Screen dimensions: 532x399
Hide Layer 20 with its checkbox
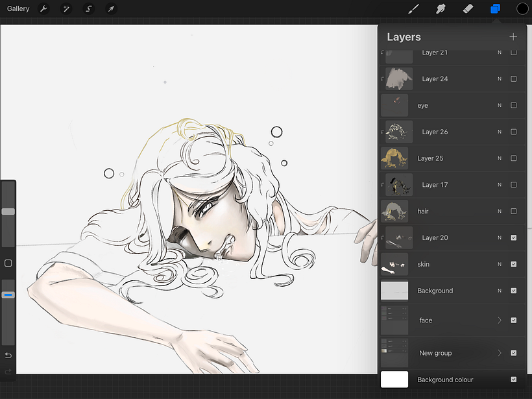click(514, 237)
